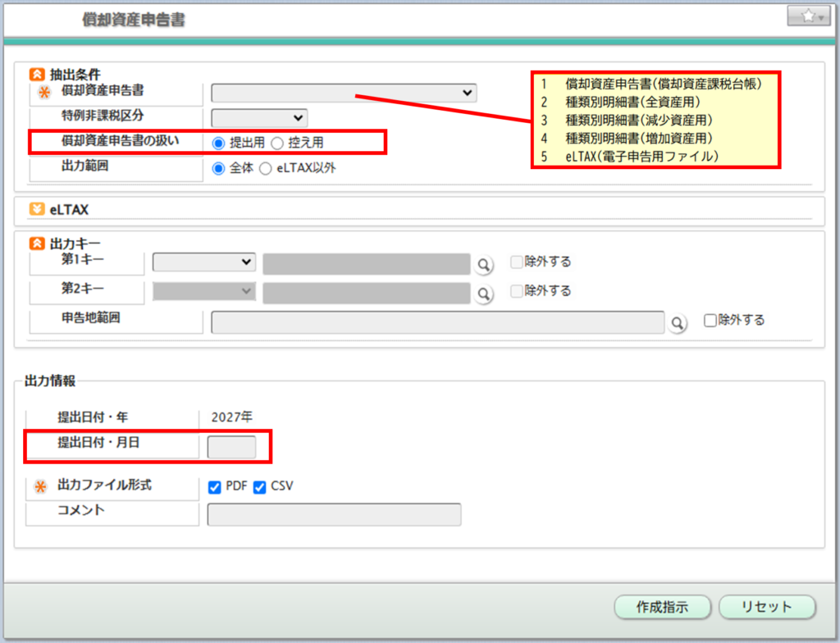840x643 pixels.
Task: Expand the eLTAX section icon
Action: 36,209
